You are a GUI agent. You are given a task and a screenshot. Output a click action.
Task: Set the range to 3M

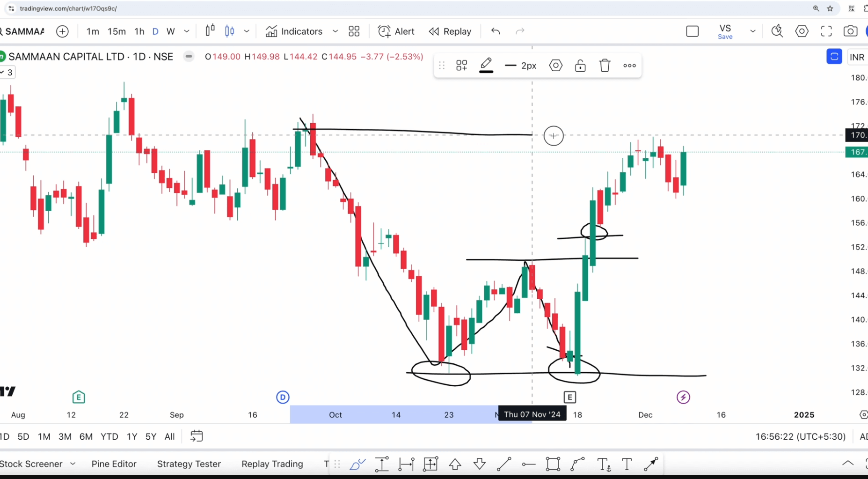click(65, 436)
